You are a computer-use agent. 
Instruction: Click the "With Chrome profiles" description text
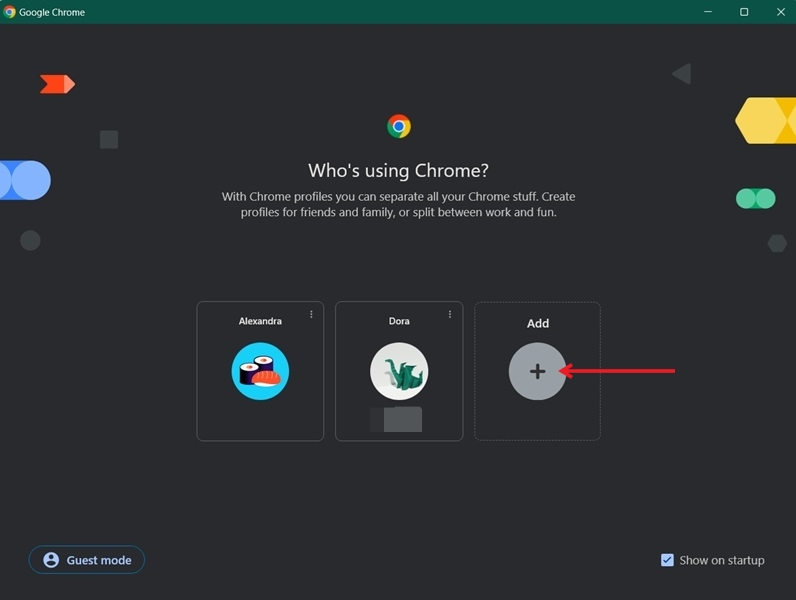399,204
